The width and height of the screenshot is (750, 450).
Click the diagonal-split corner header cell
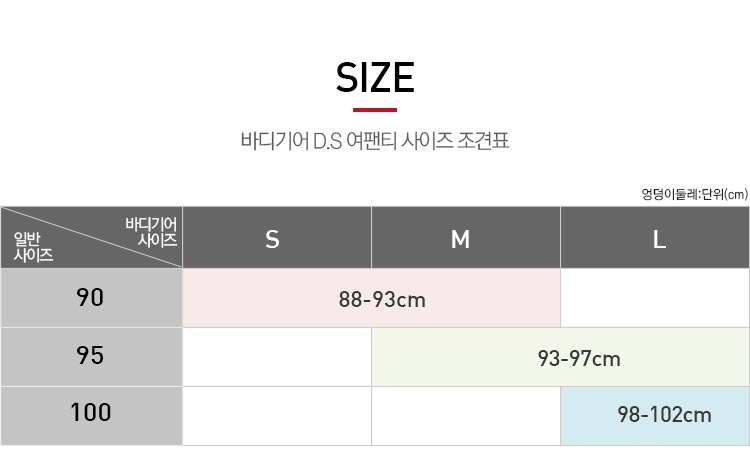click(x=91, y=238)
